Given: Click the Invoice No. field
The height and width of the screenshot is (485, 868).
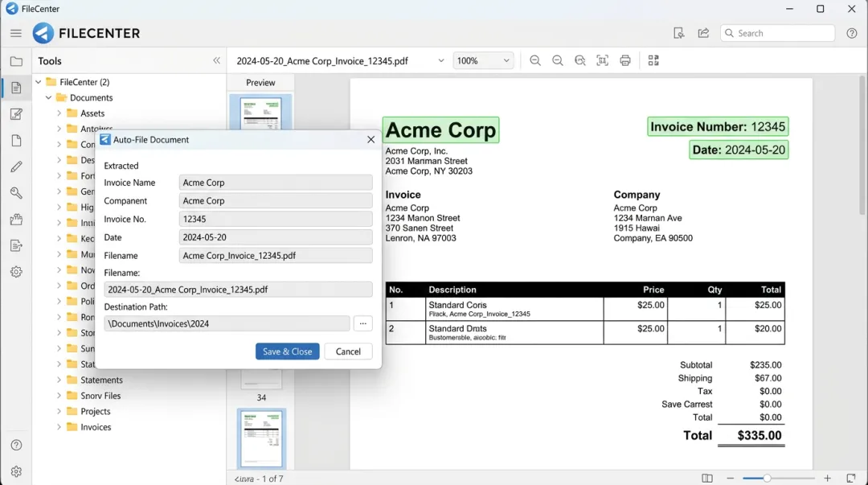Looking at the screenshot, I should (276, 219).
